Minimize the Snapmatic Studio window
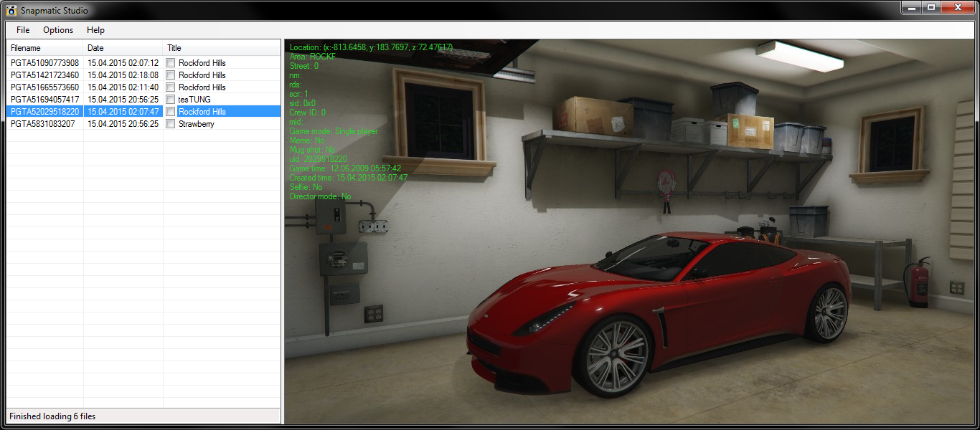 click(910, 7)
